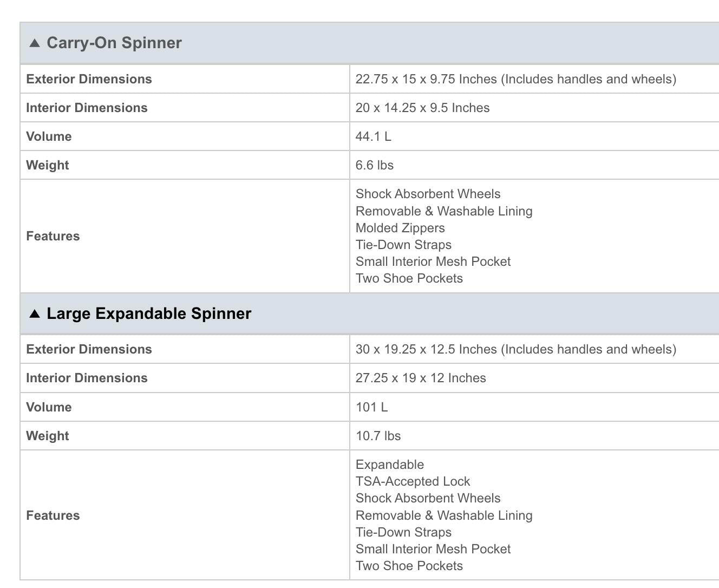This screenshot has width=719, height=588.
Task: Click the 10.7 lbs weight value
Action: [x=378, y=436]
